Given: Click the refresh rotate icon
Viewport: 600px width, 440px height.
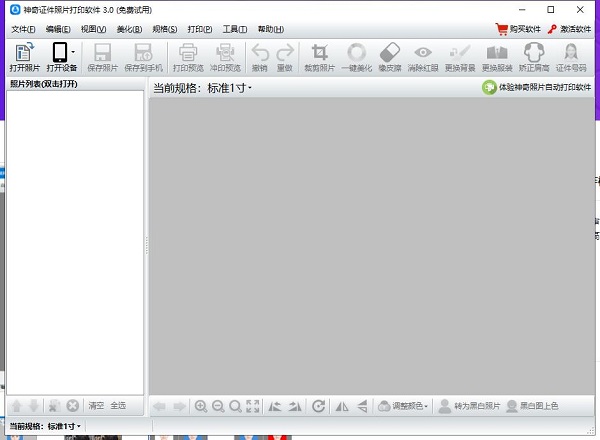Looking at the screenshot, I should (318, 406).
